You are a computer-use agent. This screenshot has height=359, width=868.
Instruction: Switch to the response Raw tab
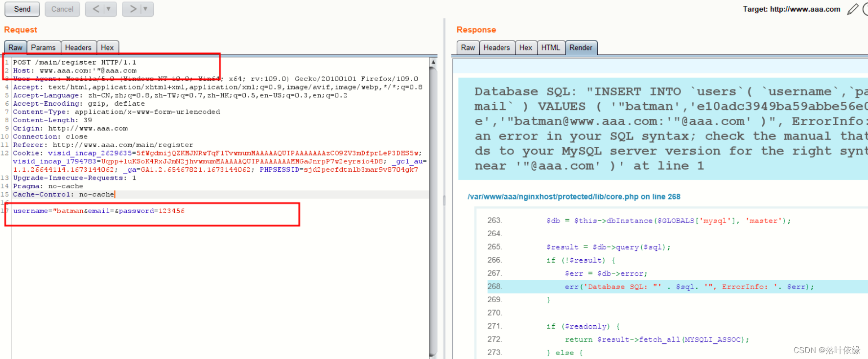pyautogui.click(x=468, y=47)
